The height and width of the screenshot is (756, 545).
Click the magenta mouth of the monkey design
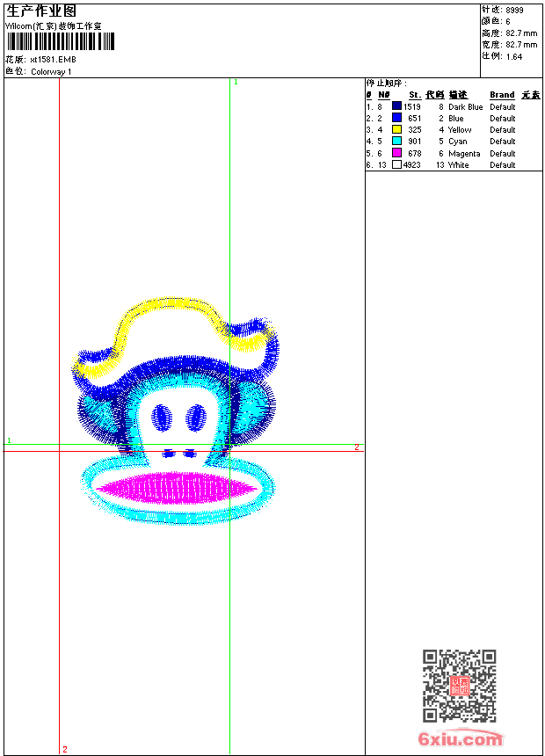[178, 488]
